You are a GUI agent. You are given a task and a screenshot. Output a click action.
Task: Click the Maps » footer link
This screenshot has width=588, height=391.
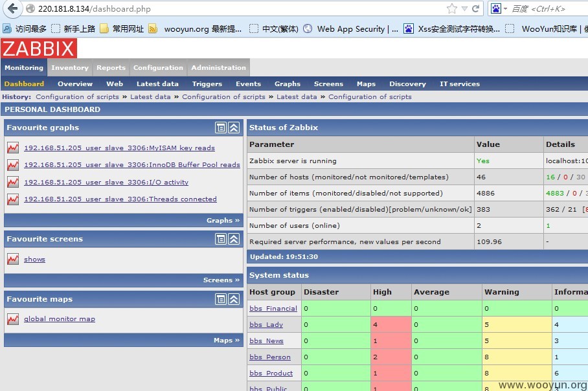(227, 340)
